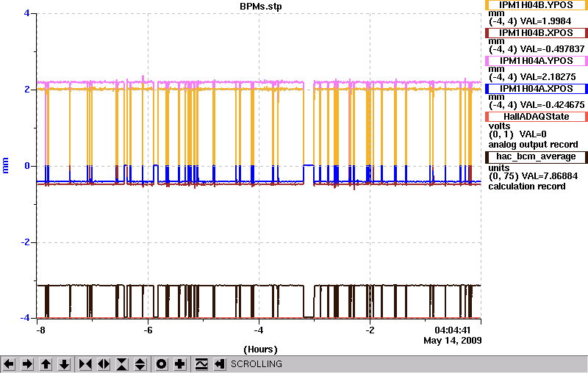Click the VAL=-0.424675 readout

coord(554,105)
